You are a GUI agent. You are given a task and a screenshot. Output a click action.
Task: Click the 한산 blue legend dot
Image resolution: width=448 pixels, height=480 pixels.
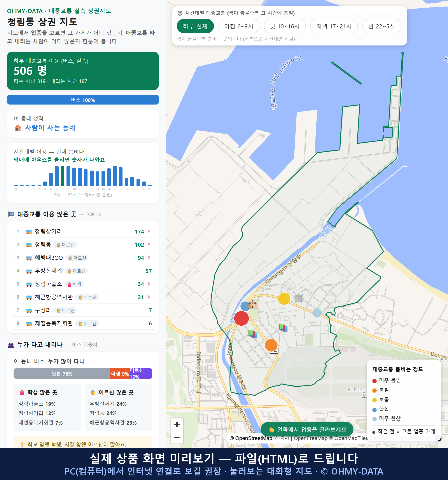pos(374,410)
